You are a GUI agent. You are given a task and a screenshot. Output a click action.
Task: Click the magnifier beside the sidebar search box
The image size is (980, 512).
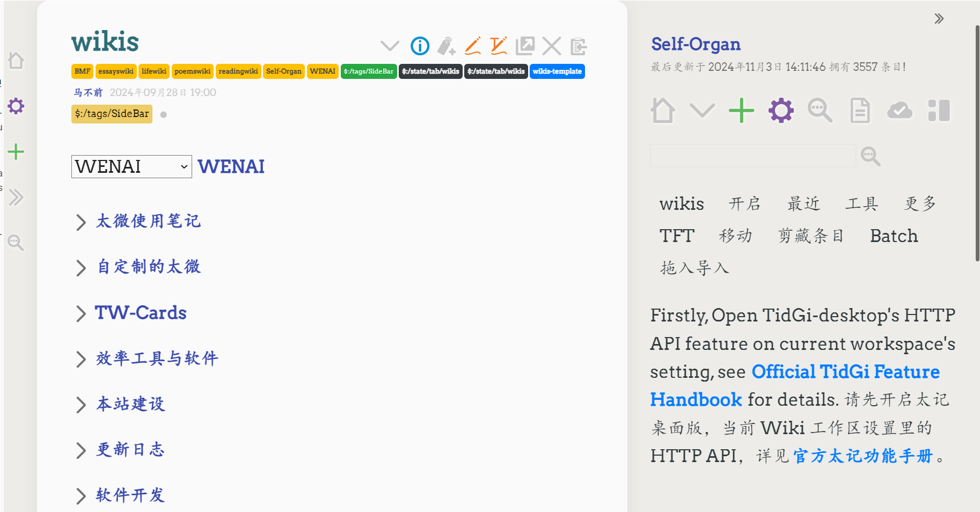coord(871,156)
